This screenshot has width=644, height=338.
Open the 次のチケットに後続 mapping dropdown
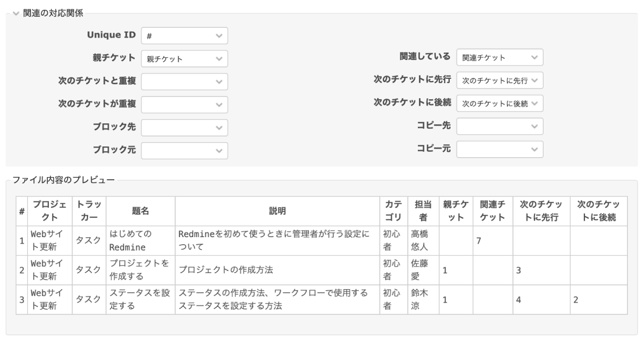pos(500,103)
